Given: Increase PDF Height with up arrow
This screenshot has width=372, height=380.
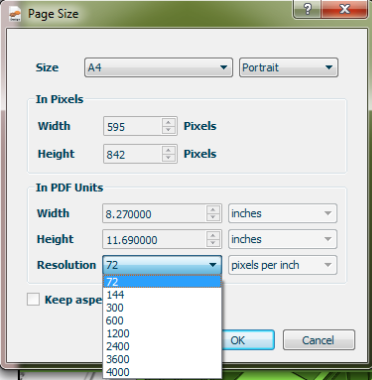Looking at the screenshot, I should [213, 235].
